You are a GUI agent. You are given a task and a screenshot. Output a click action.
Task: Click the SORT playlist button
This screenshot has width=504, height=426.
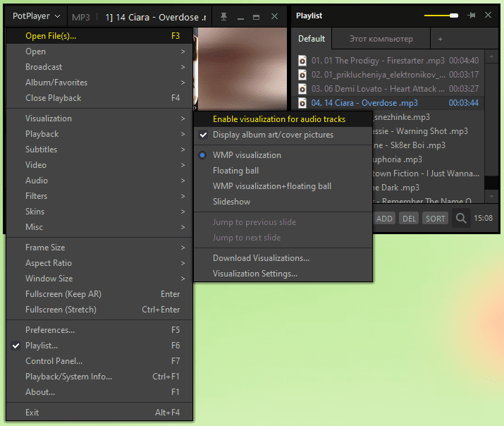pos(435,219)
